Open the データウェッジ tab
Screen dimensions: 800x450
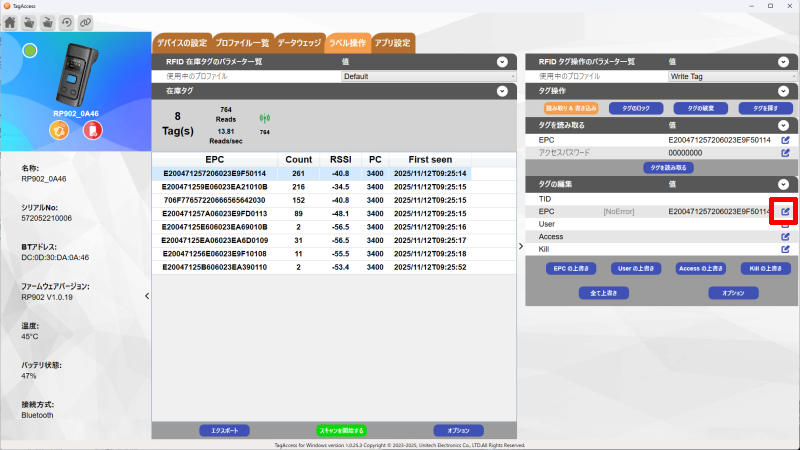pos(299,43)
